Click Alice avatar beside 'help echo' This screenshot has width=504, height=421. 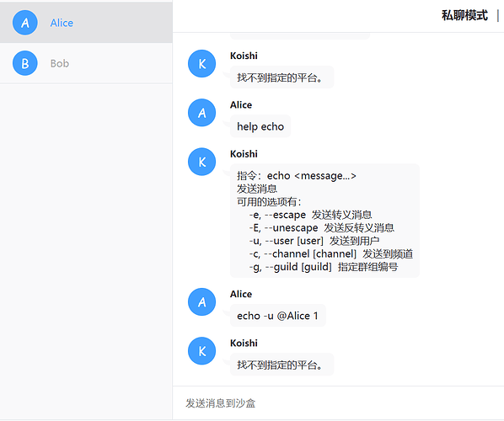click(202, 112)
